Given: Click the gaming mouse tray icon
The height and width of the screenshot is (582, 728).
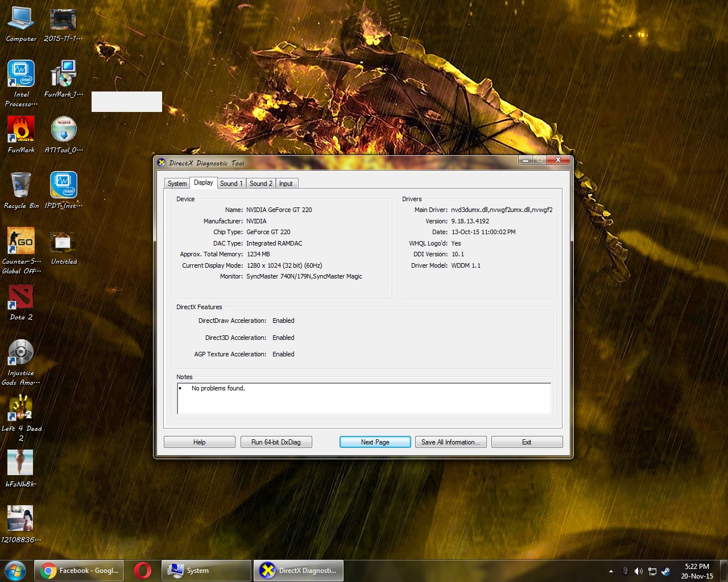Looking at the screenshot, I should 625,571.
